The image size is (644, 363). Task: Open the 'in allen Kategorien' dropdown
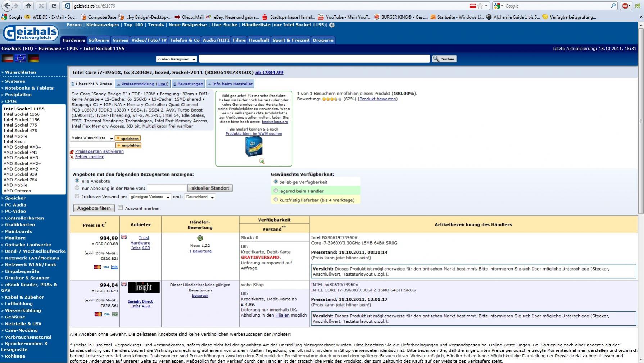click(176, 59)
